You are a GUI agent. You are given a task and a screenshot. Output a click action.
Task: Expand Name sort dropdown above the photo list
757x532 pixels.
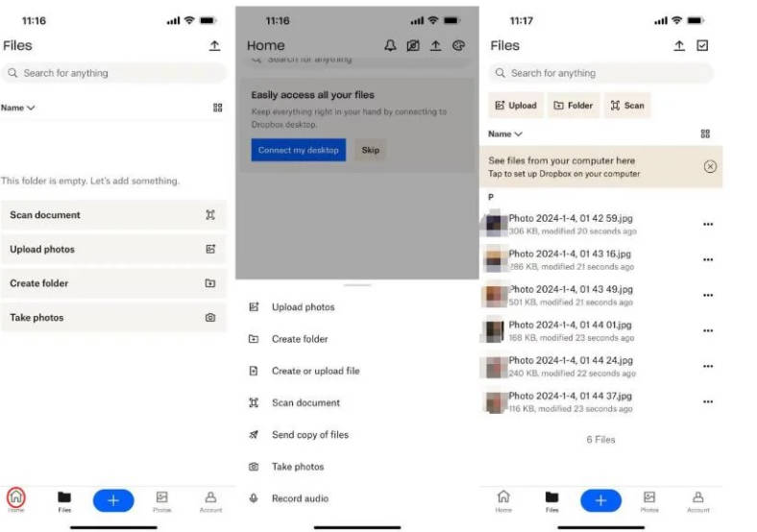coord(505,134)
